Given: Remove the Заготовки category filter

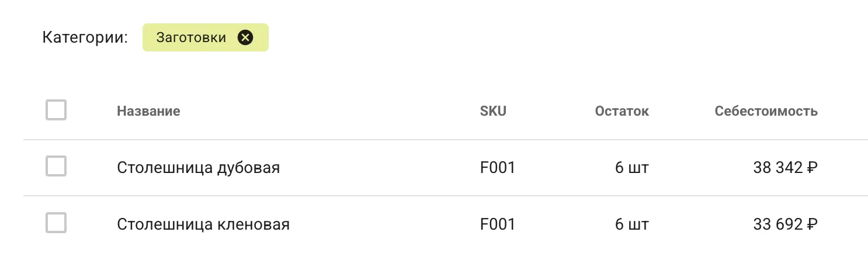Looking at the screenshot, I should tap(246, 38).
